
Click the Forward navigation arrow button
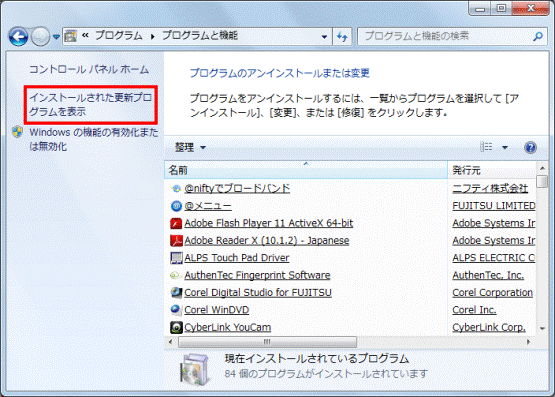click(x=40, y=36)
